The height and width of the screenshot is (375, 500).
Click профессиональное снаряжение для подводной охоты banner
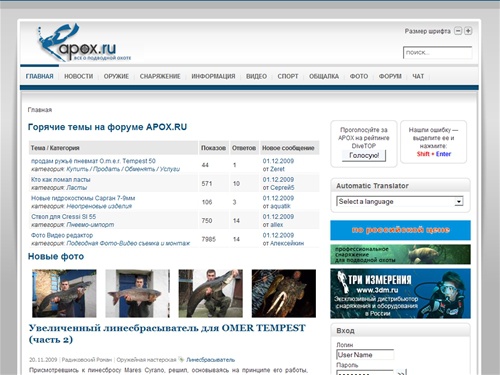tap(400, 254)
